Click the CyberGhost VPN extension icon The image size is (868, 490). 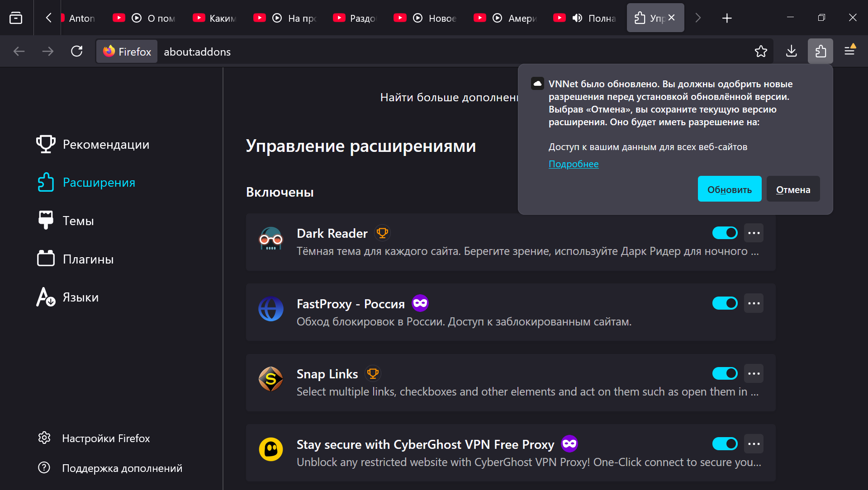coord(271,449)
